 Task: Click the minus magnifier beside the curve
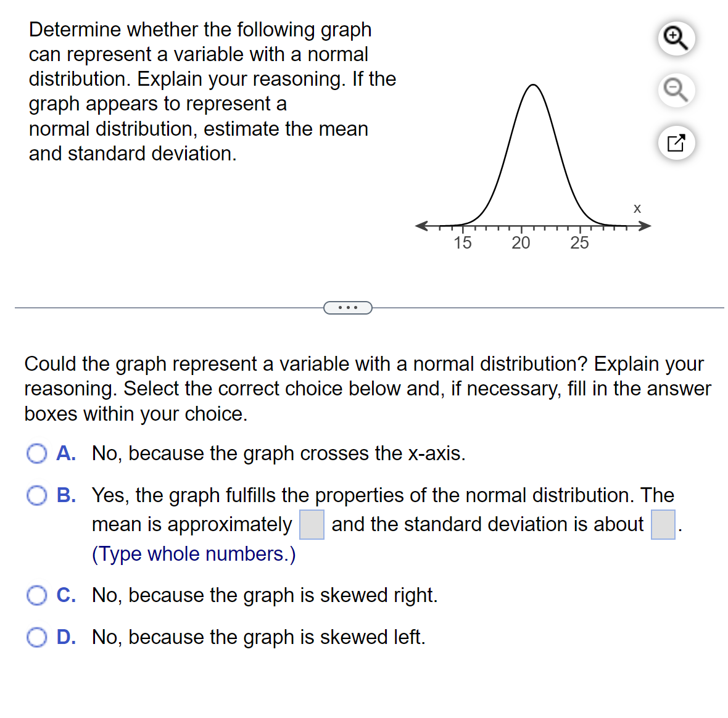click(676, 90)
